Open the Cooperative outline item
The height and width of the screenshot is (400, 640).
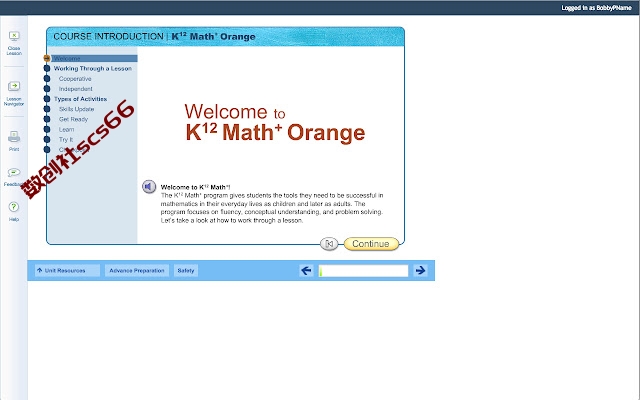pyautogui.click(x=75, y=79)
